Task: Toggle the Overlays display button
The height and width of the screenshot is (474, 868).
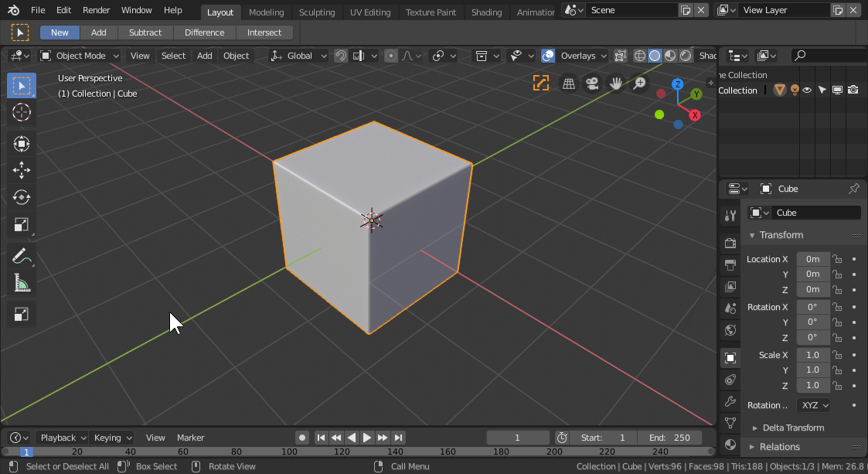Action: 548,56
